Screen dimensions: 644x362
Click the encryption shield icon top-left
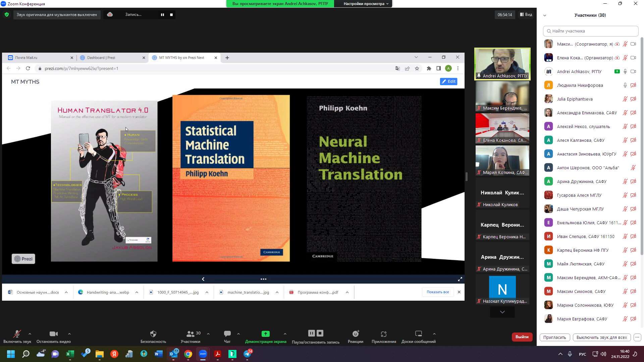click(x=7, y=14)
